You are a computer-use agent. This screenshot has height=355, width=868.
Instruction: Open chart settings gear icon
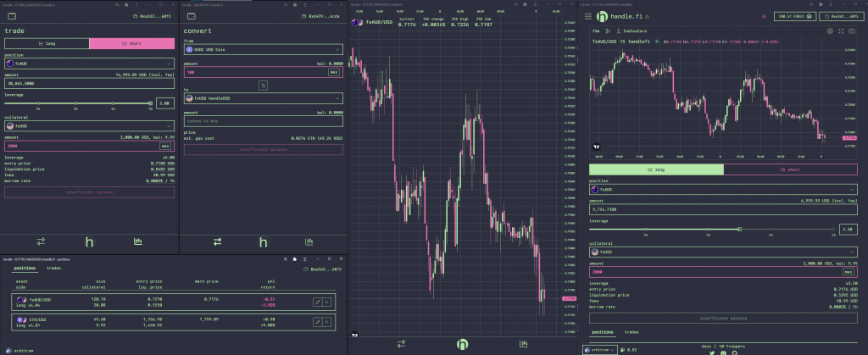829,31
